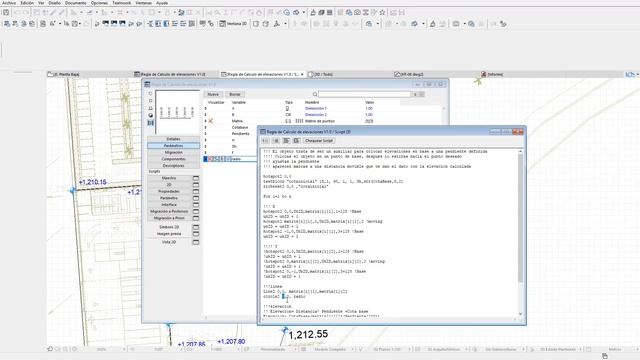Click the third script editor toolbar icon

287,140
